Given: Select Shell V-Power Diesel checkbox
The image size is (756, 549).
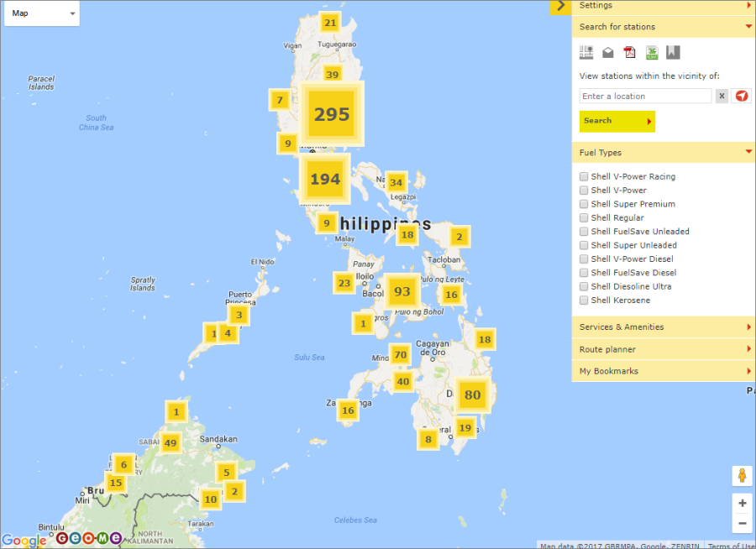Looking at the screenshot, I should (584, 259).
